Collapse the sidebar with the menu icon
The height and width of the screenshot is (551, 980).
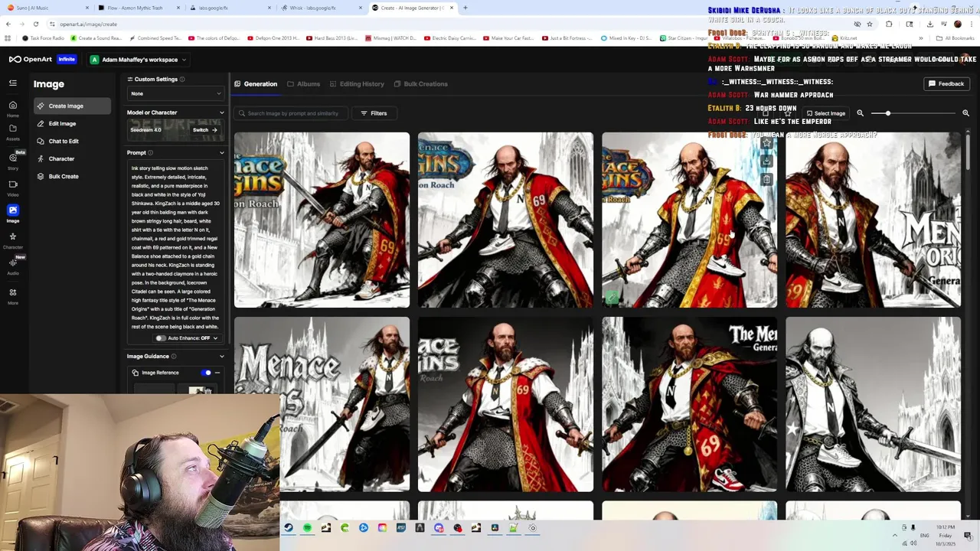click(13, 83)
